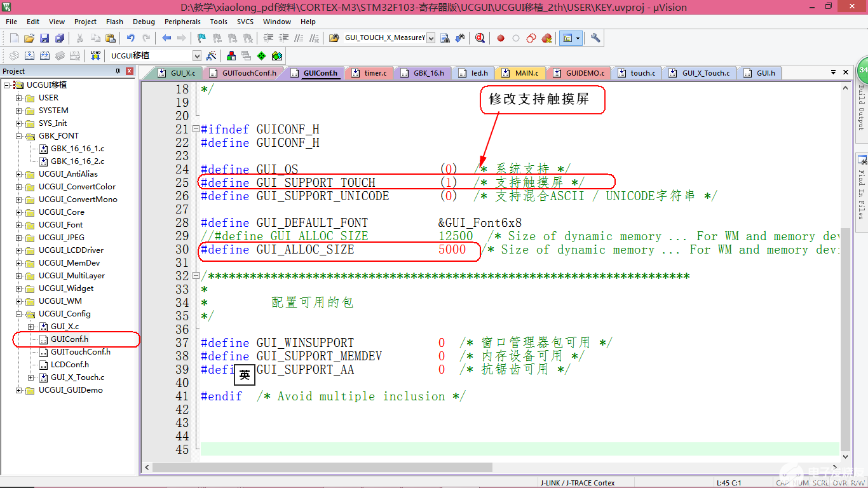Click the Rebuild all target files icon

pos(44,56)
